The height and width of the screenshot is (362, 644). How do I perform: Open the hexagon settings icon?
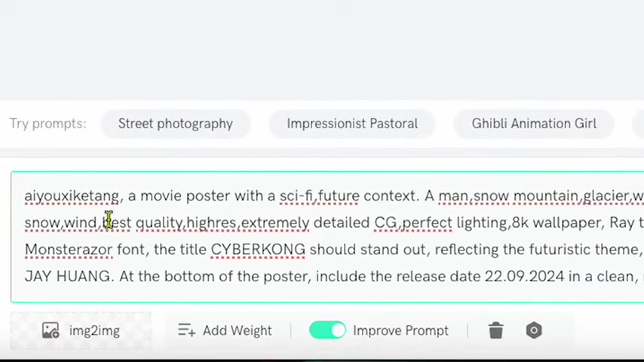(533, 330)
